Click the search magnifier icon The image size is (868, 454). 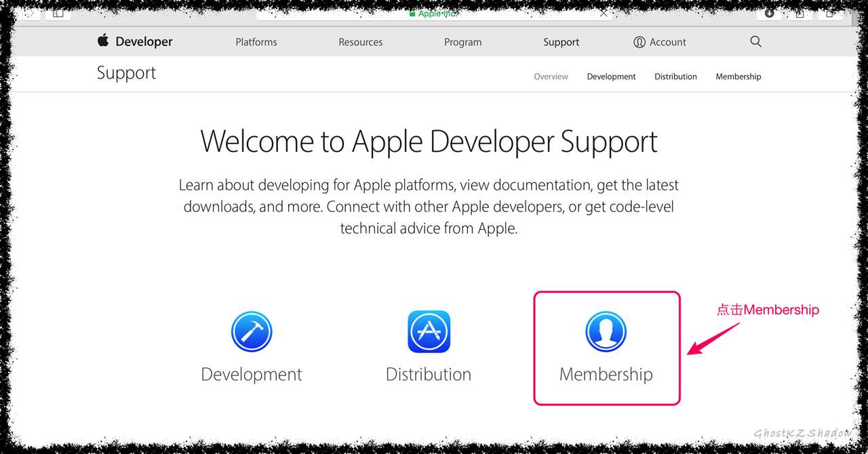click(x=756, y=41)
